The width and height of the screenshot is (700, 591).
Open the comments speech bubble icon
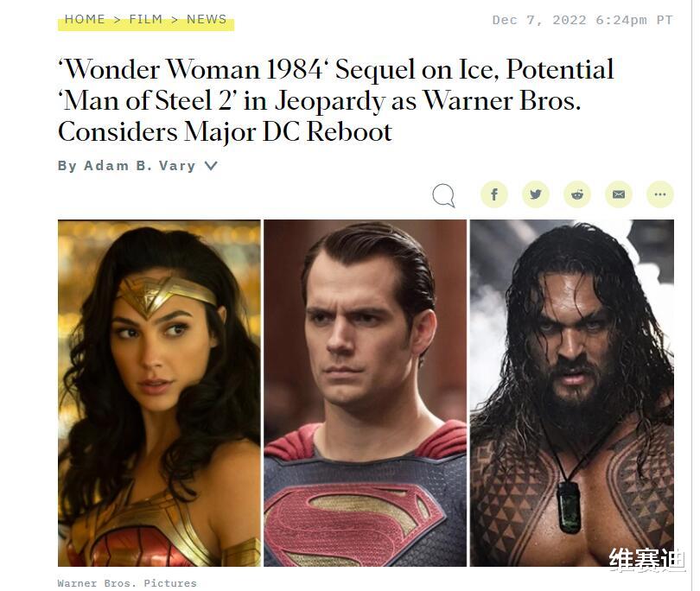[443, 195]
